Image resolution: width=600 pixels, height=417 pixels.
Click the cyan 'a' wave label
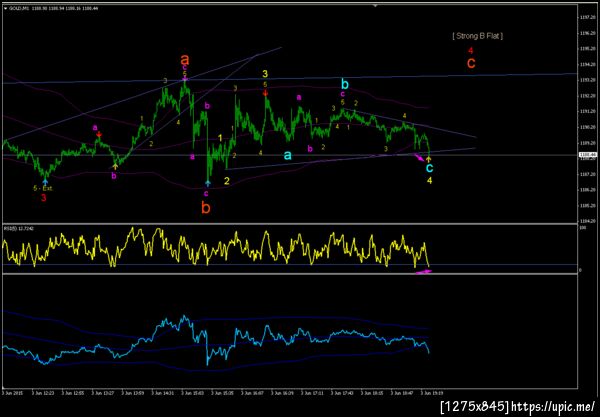[287, 155]
